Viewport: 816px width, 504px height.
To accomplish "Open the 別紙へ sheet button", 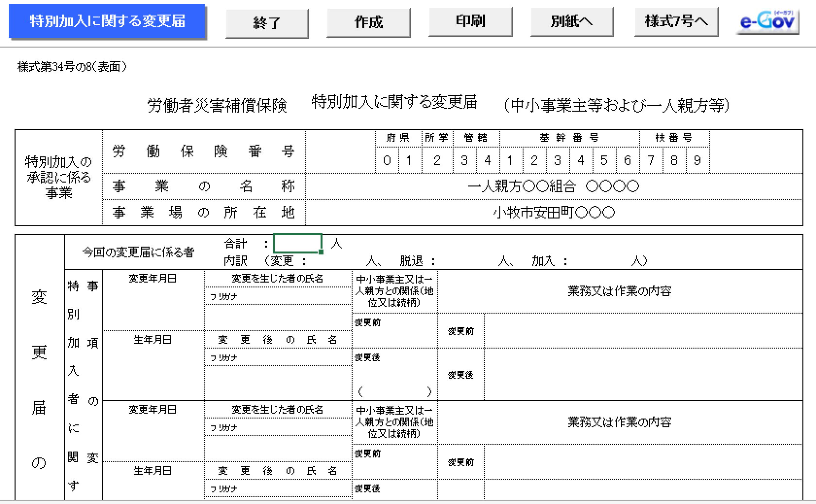I will [572, 21].
